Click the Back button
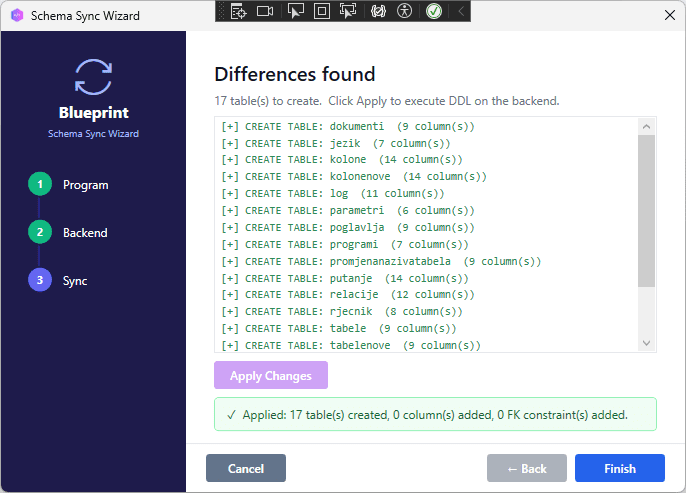Viewport: 686px width, 493px height. coord(526,468)
